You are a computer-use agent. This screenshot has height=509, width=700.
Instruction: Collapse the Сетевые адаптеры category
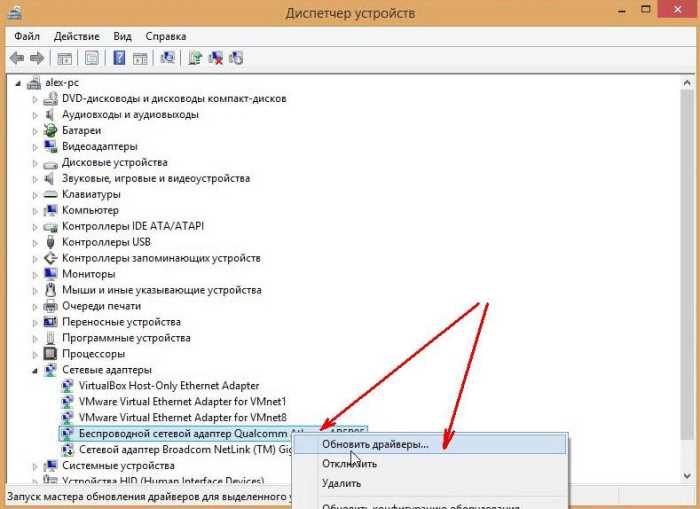point(34,370)
